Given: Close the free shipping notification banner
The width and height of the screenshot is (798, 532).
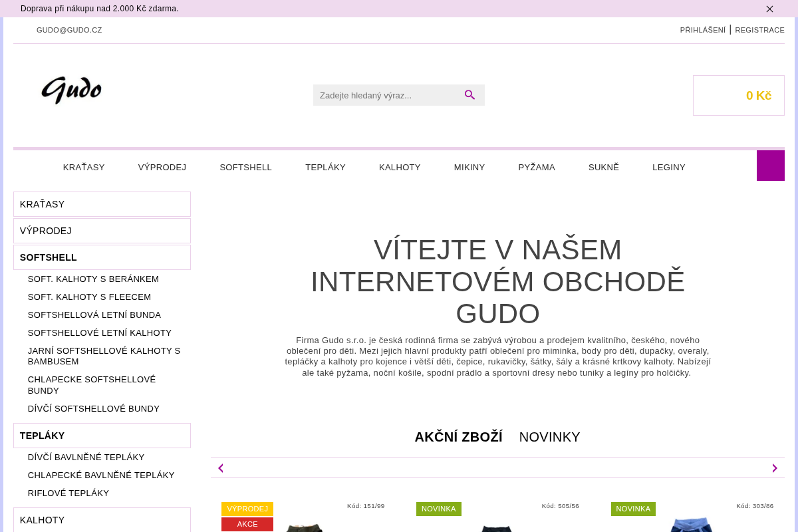Looking at the screenshot, I should click(769, 9).
